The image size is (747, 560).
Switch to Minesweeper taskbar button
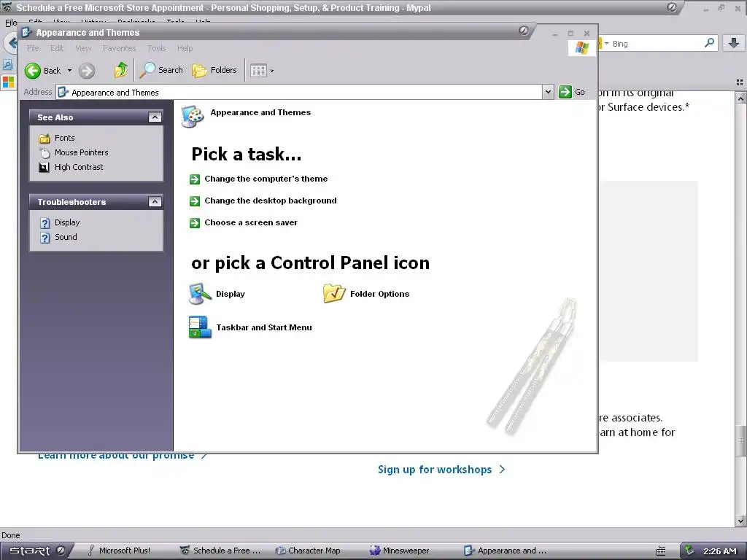(400, 551)
